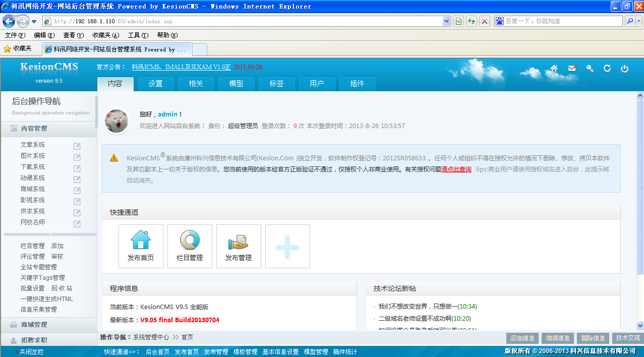The height and width of the screenshot is (357, 644).
Task: Click the key icon in the header
Action: 590,69
